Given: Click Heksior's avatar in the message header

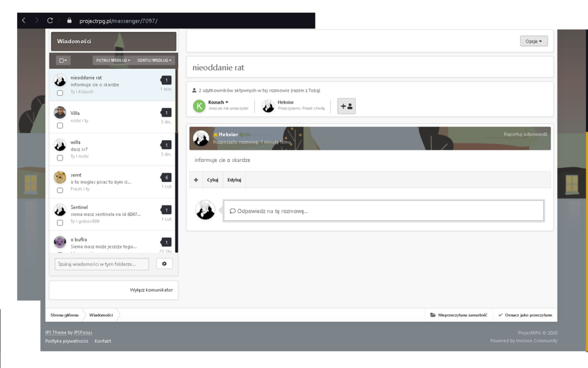Looking at the screenshot, I should (x=201, y=138).
